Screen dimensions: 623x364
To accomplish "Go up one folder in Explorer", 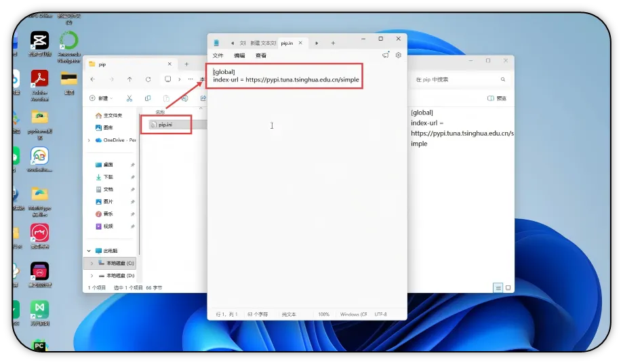I will click(x=129, y=79).
